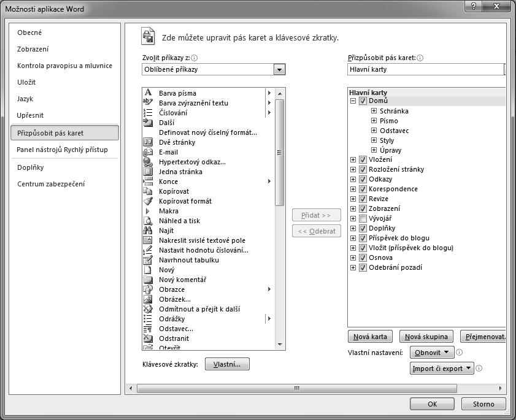The width and height of the screenshot is (516, 420).
Task: Select the Odrážky bullets icon
Action: point(148,319)
